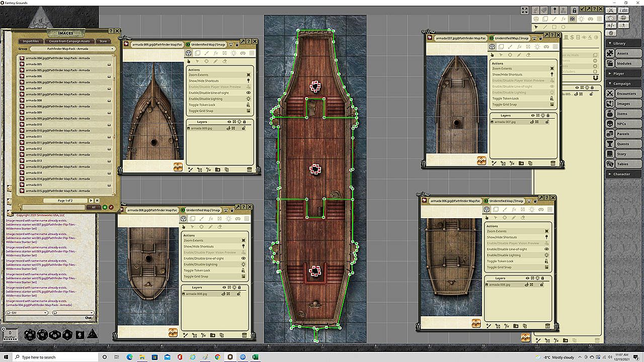This screenshot has height=362, width=644.
Task: Click the fullscreen toggle icon above the map
Action: pyautogui.click(x=525, y=10)
